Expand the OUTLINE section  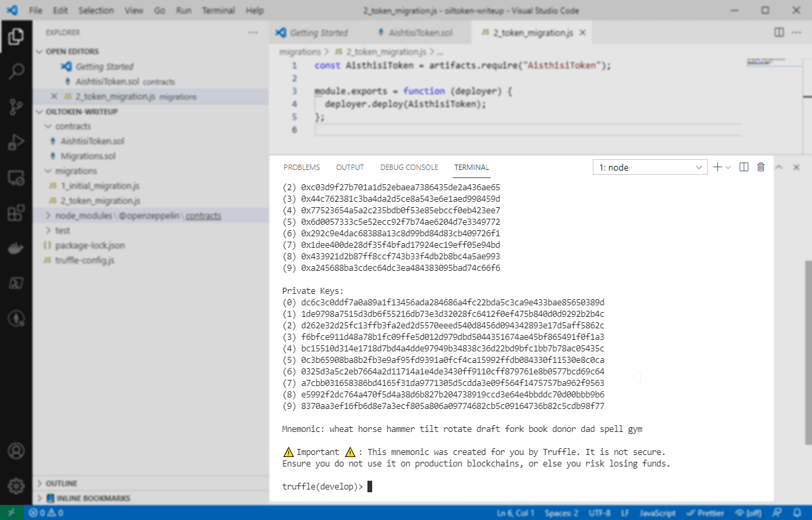[x=62, y=483]
